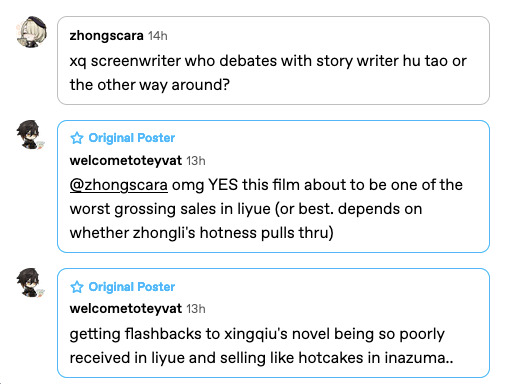This screenshot has height=384, width=506.
Task: Open welcometoteyvat username in the middle reply
Action: pos(126,161)
